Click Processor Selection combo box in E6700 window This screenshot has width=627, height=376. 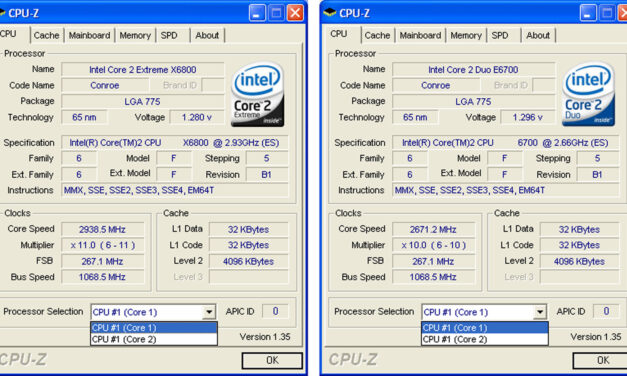484,312
